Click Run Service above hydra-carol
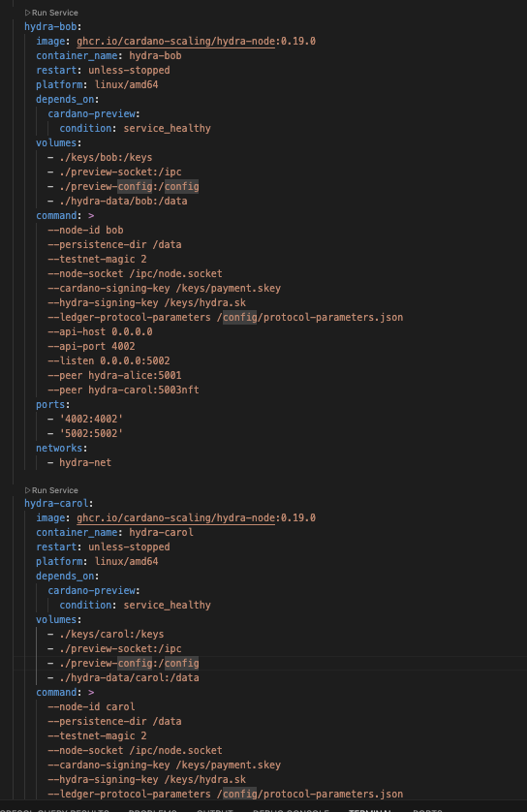This screenshot has width=527, height=812. 51,490
